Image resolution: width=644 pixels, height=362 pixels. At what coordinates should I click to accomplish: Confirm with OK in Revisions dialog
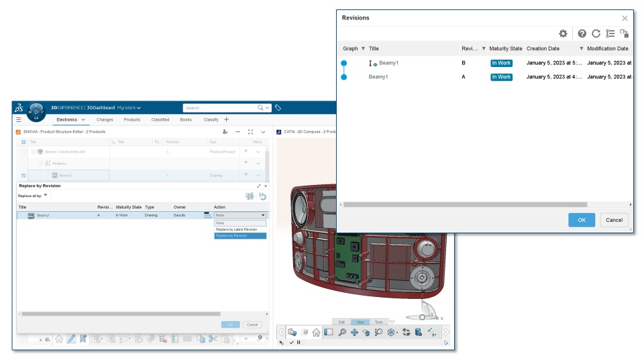pos(582,220)
